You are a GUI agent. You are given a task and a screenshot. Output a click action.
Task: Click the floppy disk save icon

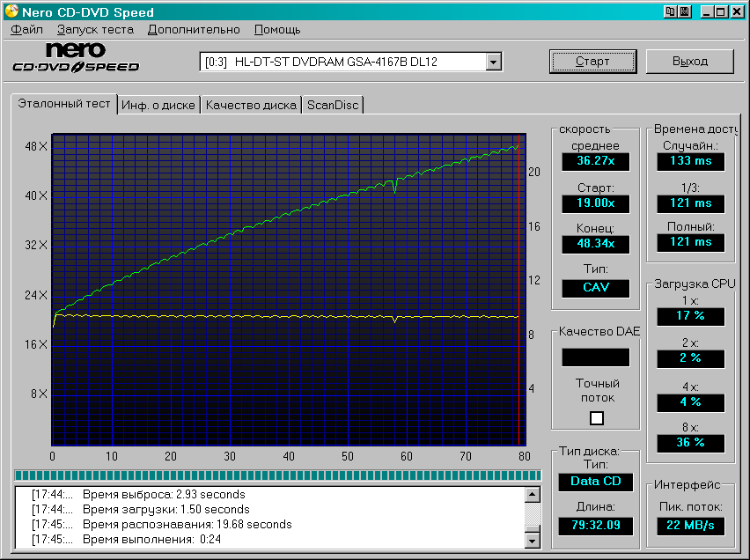(x=684, y=12)
